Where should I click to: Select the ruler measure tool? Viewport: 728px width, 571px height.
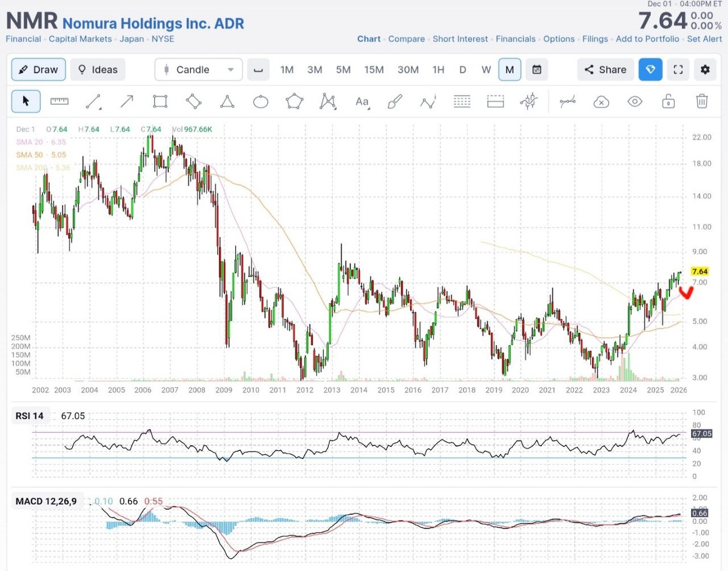pyautogui.click(x=59, y=101)
